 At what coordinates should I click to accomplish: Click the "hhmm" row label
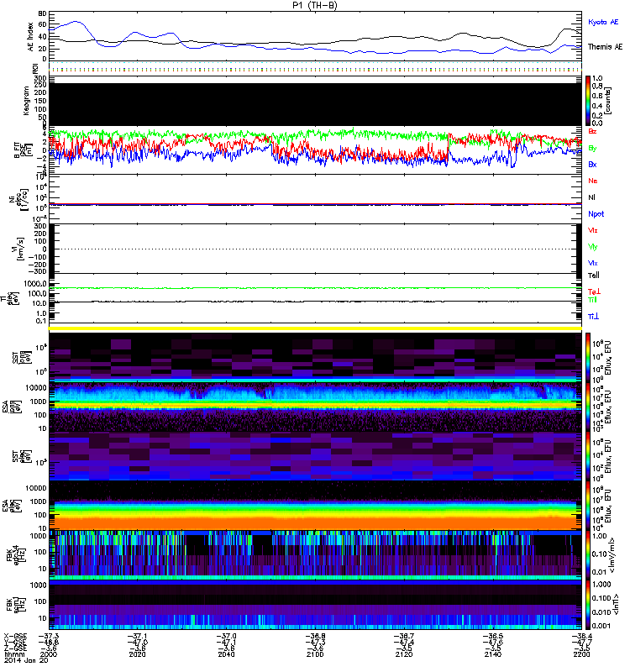coord(13,654)
